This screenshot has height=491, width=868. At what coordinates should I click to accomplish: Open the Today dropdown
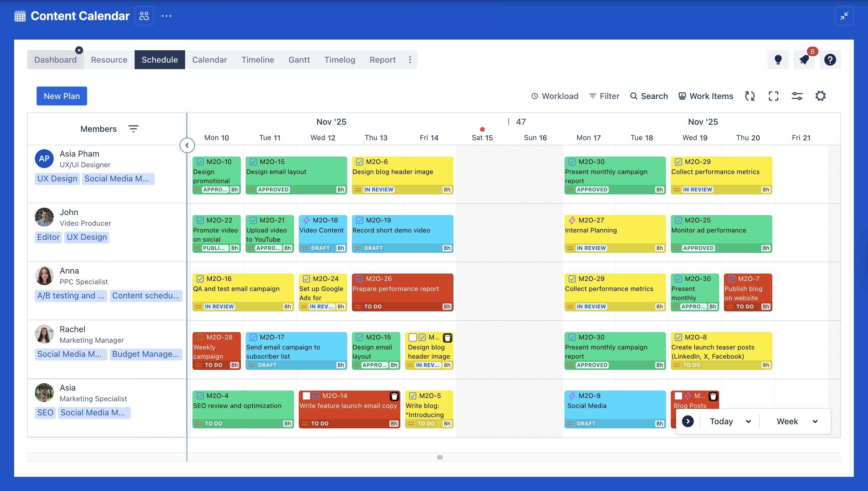[730, 421]
